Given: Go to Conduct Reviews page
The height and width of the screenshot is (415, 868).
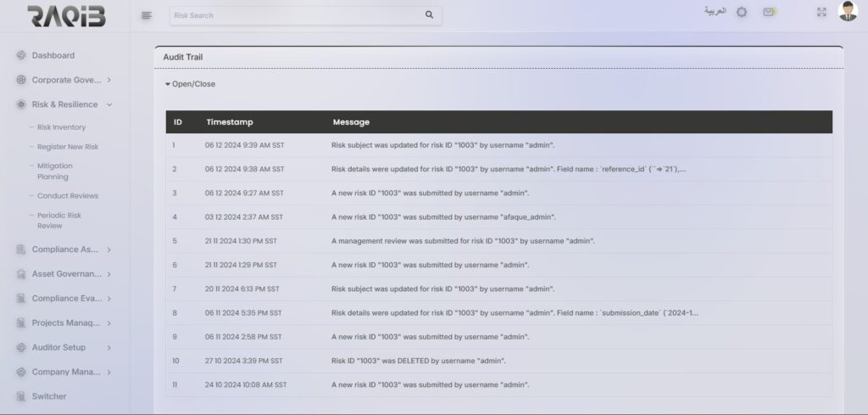Looking at the screenshot, I should click(x=68, y=196).
